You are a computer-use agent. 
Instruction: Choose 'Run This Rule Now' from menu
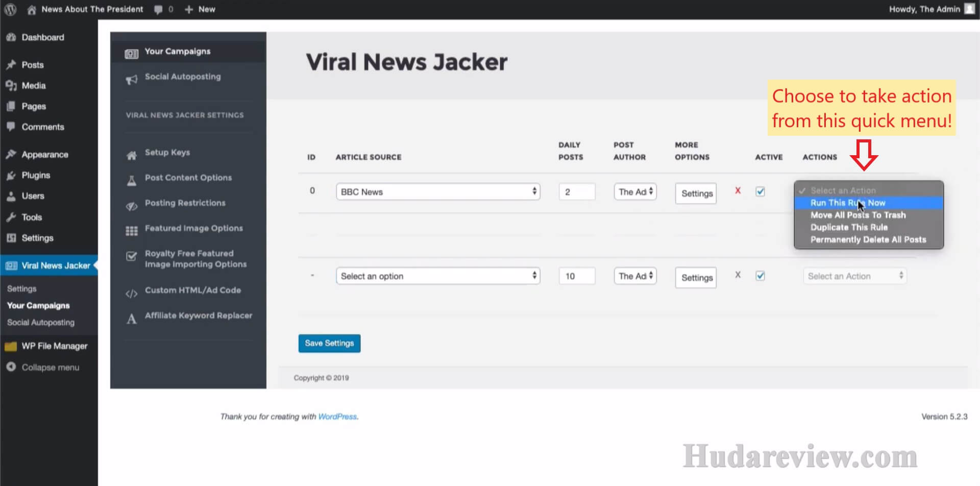(847, 203)
